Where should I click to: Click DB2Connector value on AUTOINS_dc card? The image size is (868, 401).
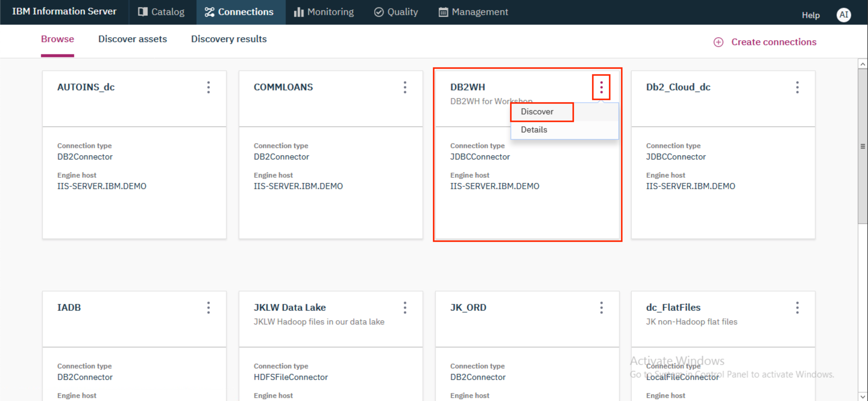click(x=85, y=157)
